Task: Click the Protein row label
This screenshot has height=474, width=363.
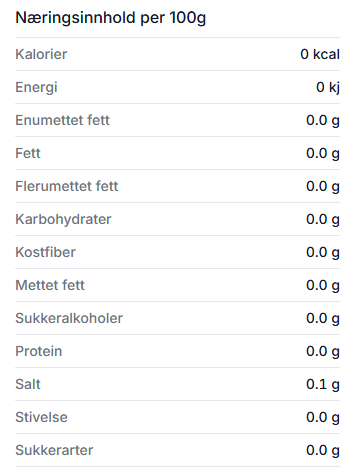Action: 39,351
